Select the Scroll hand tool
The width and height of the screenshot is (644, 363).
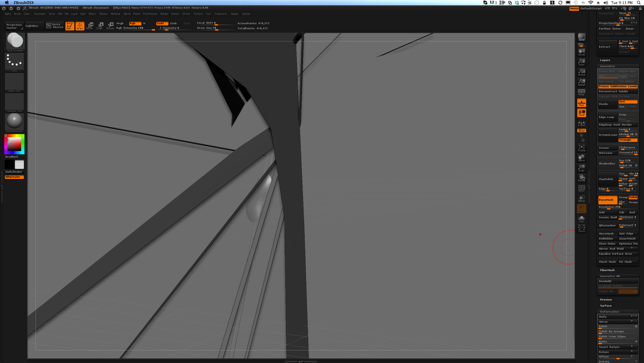[x=581, y=52]
